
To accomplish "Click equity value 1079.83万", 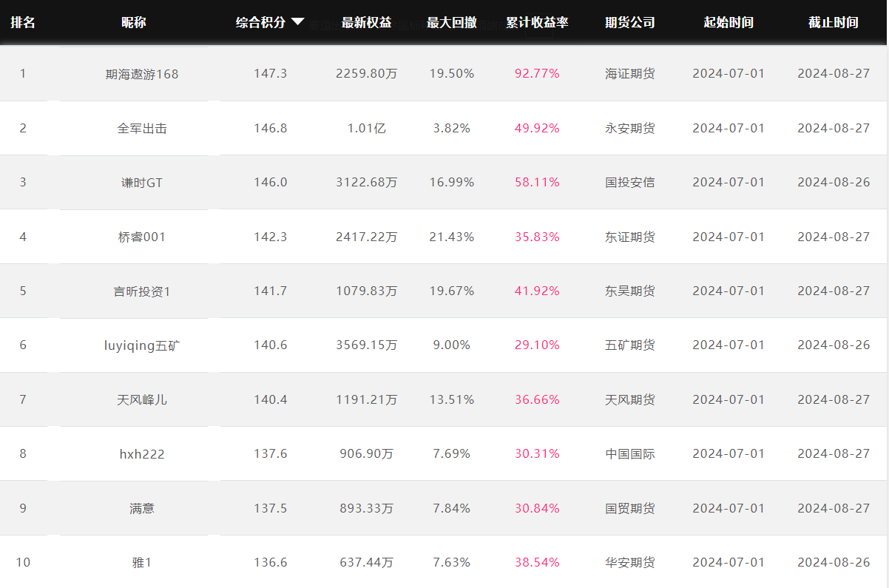I will [x=367, y=291].
